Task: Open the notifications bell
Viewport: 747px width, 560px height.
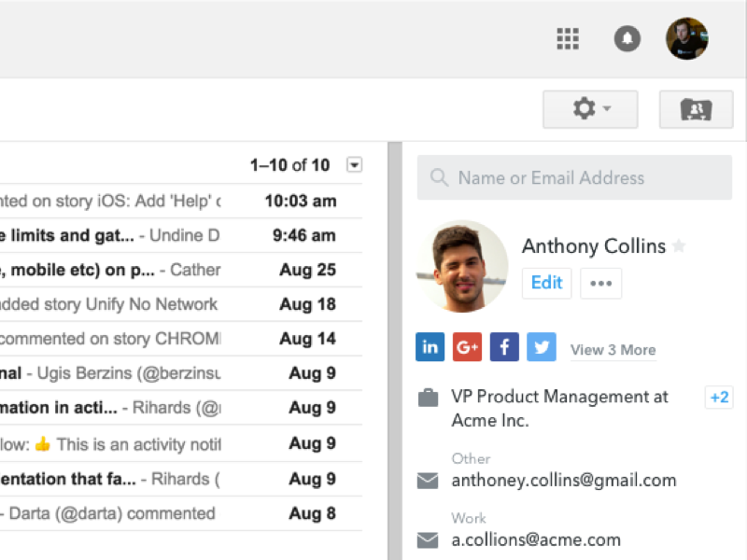Action: pos(627,38)
